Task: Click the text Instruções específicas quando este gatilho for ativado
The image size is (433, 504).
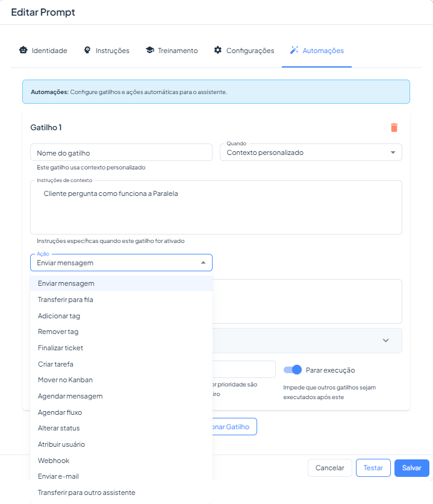Action: coord(110,241)
